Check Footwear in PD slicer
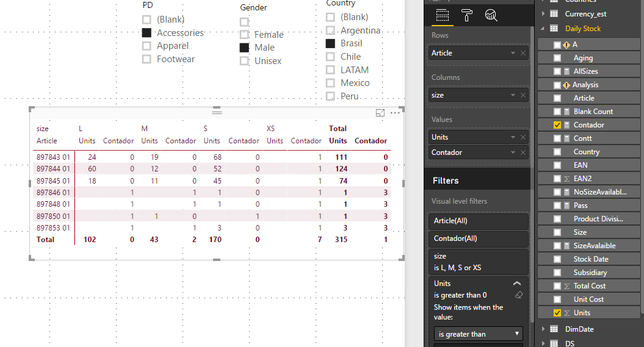Screen dimensions: 644x347 pos(147,59)
